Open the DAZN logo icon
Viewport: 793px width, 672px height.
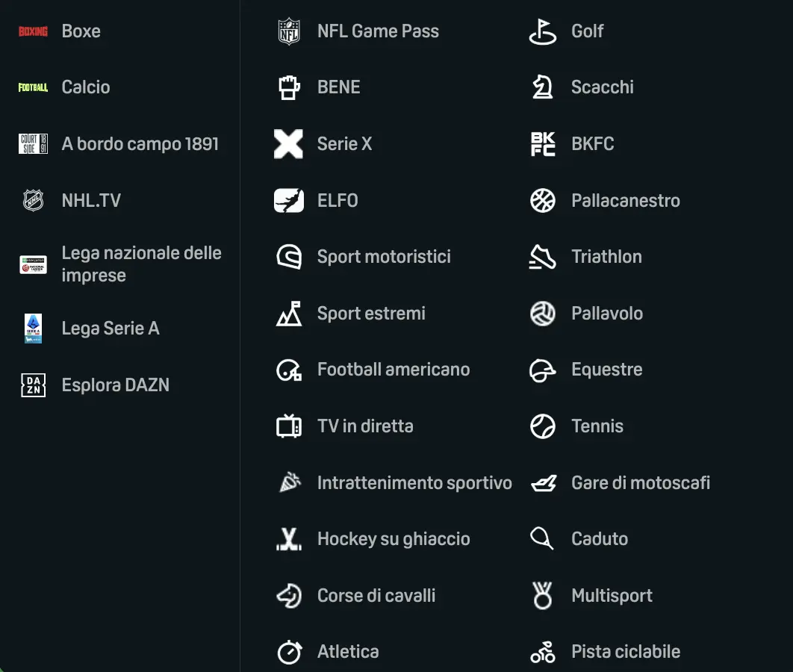pos(33,385)
